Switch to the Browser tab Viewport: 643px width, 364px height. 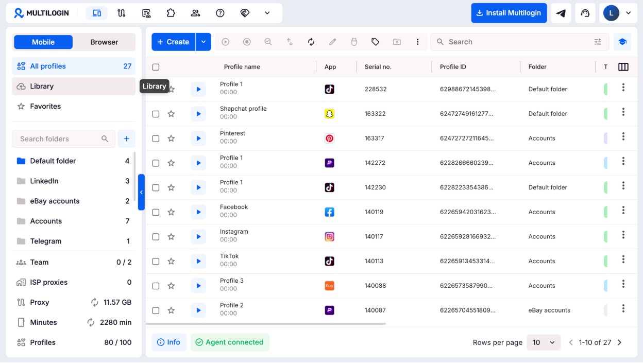pos(104,42)
